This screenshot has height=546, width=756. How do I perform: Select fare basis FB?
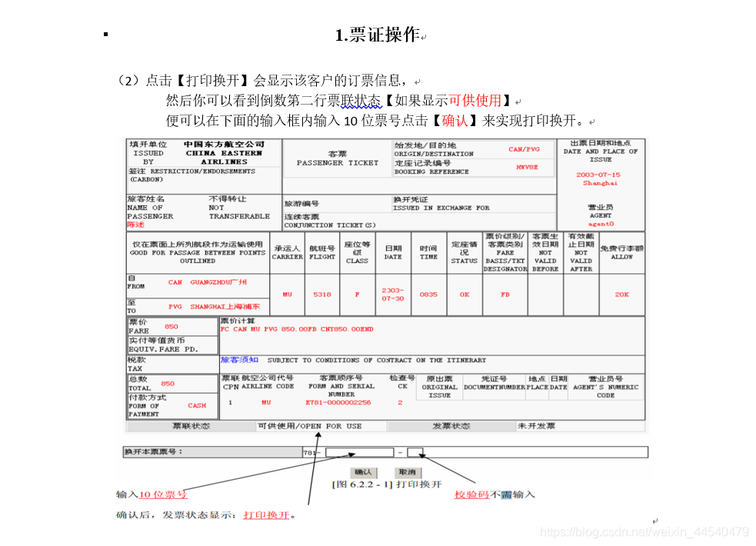coord(505,295)
